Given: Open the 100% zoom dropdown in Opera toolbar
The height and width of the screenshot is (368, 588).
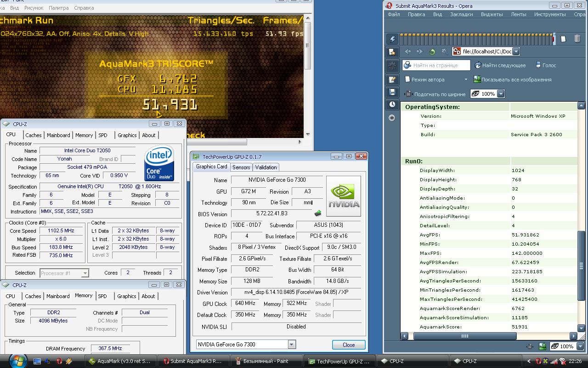Looking at the screenshot, I should [501, 94].
